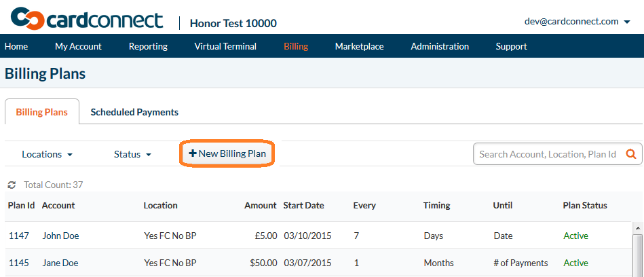Click the orange search magnifier icon
The image size is (644, 277).
point(631,154)
